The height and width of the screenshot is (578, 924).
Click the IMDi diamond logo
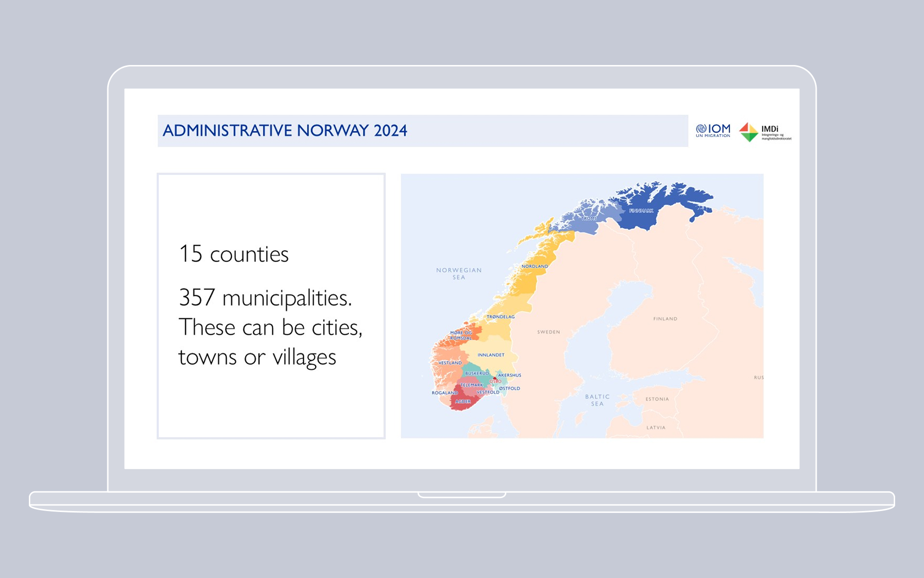click(x=748, y=131)
